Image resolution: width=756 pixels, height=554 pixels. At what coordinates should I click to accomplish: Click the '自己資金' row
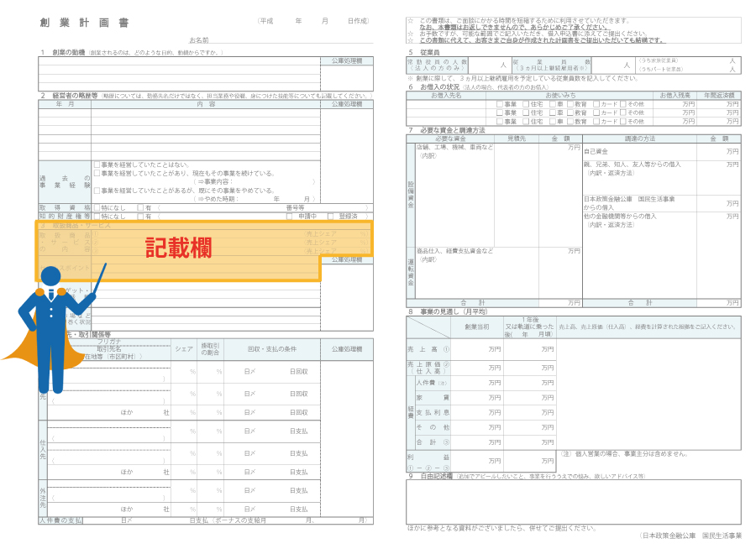tap(662, 152)
